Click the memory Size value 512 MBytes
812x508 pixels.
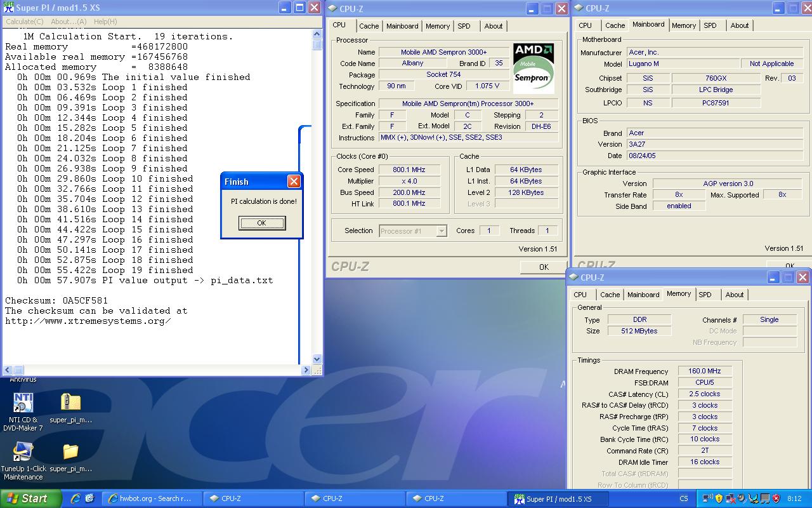(x=639, y=331)
